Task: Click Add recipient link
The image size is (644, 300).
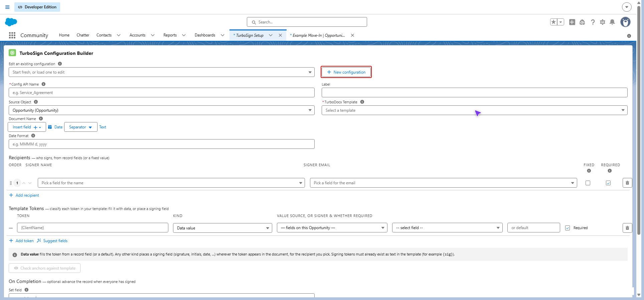Action: [24, 195]
